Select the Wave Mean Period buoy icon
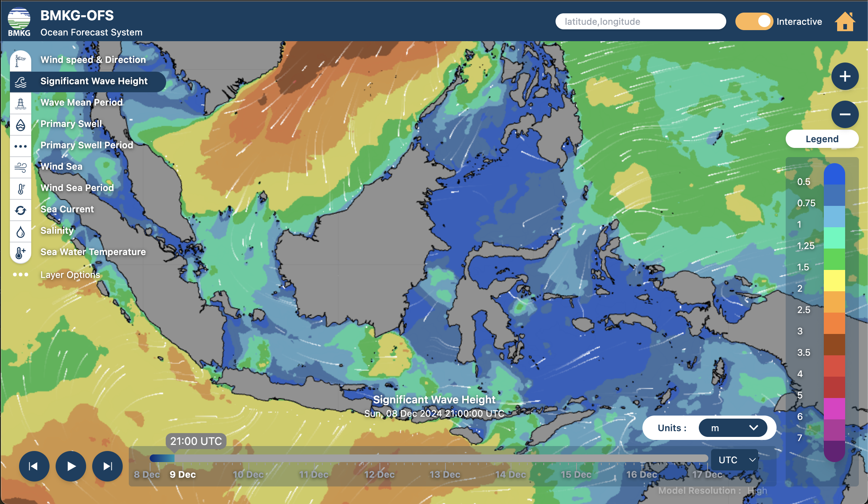 [x=21, y=103]
